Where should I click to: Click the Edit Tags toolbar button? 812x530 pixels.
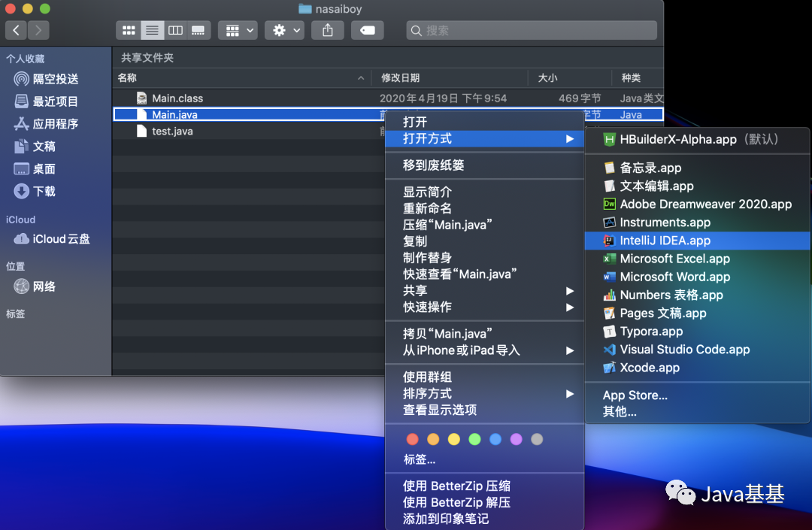click(x=367, y=31)
